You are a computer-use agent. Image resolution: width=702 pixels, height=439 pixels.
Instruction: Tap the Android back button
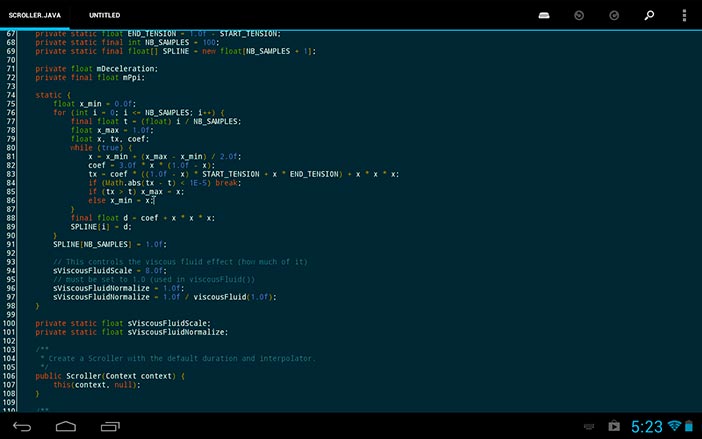[22, 426]
